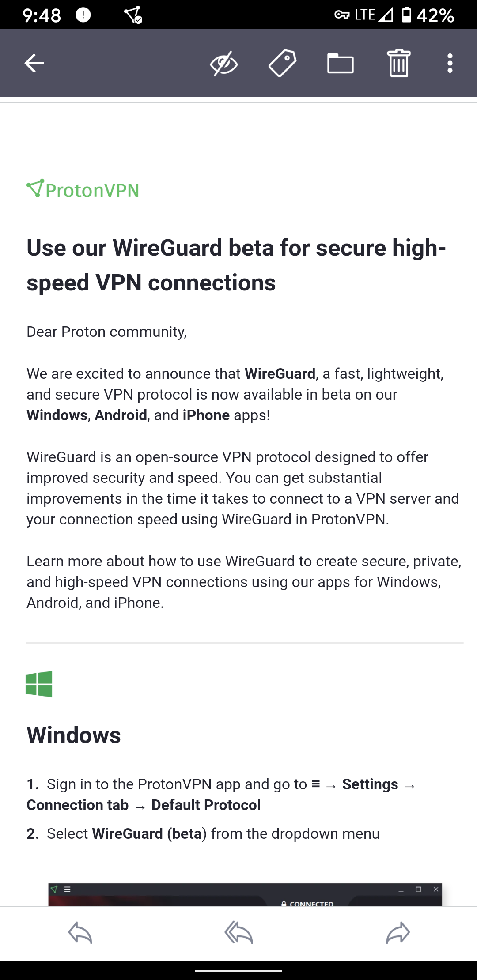Reply to this email
This screenshot has height=980, width=477.
point(80,933)
